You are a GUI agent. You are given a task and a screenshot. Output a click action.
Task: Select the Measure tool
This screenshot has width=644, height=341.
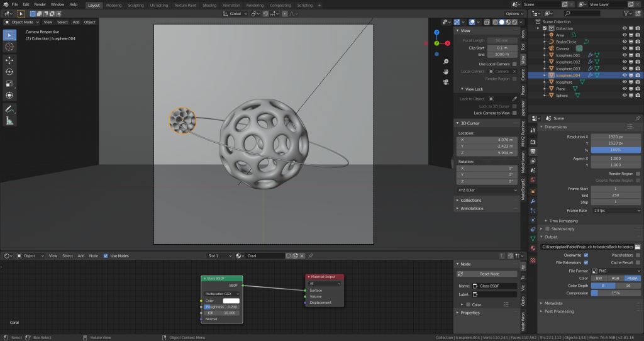tap(9, 121)
